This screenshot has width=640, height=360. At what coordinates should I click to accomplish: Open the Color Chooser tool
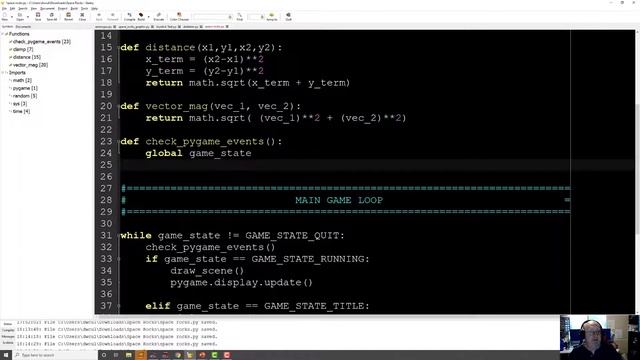tap(179, 16)
